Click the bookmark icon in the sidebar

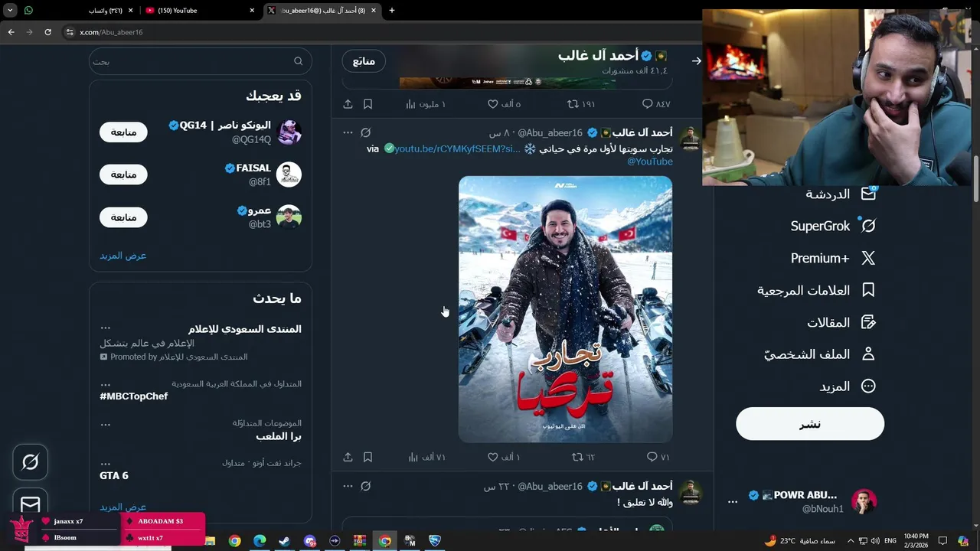(x=868, y=290)
